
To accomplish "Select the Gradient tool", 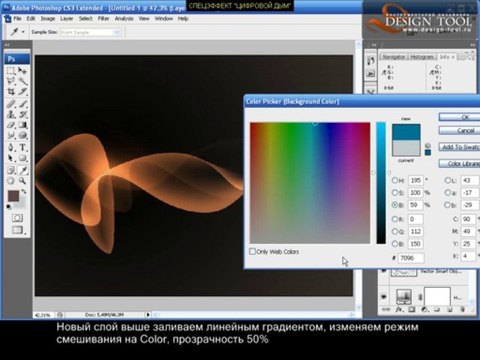I will 23,125.
